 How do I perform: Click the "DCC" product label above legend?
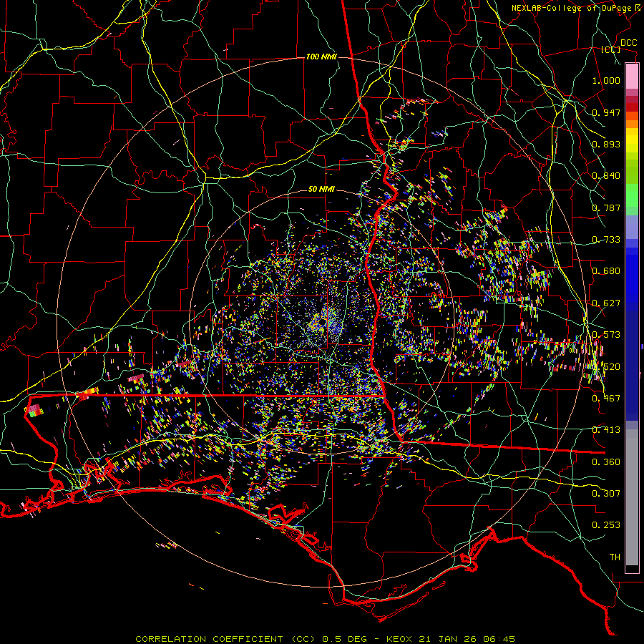pos(628,43)
